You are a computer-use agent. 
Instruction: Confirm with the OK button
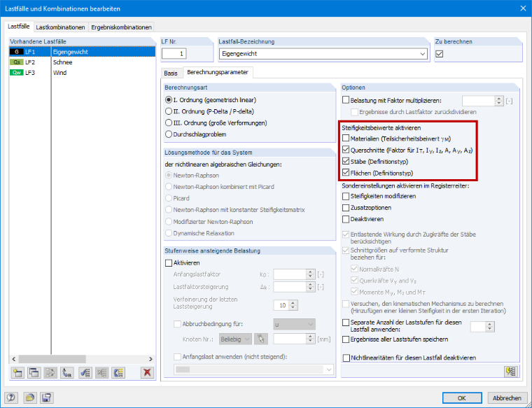pos(462,398)
